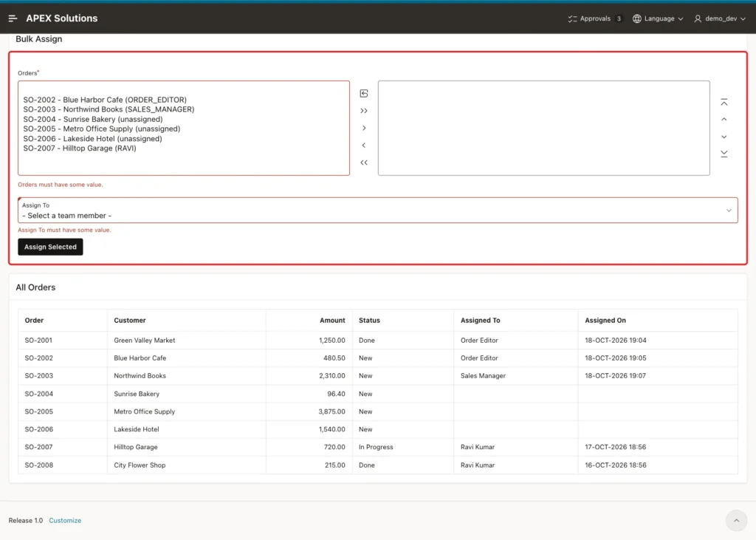Click the Move Down arrow
Viewport: 756px width, 540px height.
(x=724, y=137)
